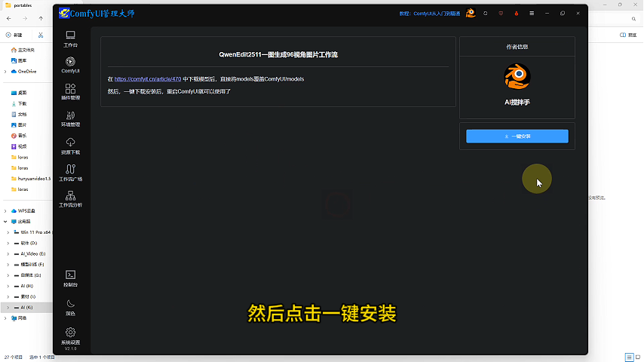Toggle the dark mode moon icon

(x=70, y=308)
